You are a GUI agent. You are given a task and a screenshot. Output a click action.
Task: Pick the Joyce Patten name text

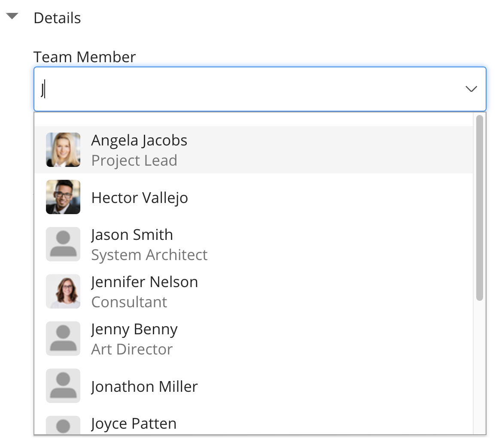click(134, 424)
